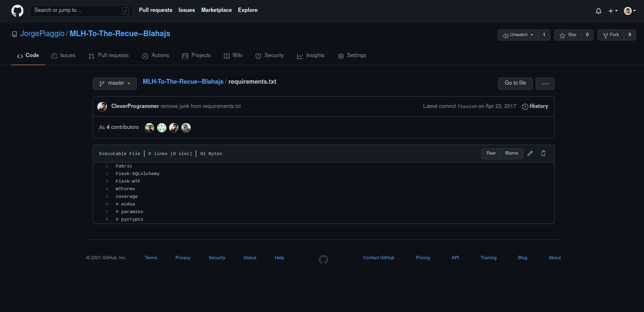Fork this repository
Image resolution: width=644 pixels, height=312 pixels.
tap(611, 35)
